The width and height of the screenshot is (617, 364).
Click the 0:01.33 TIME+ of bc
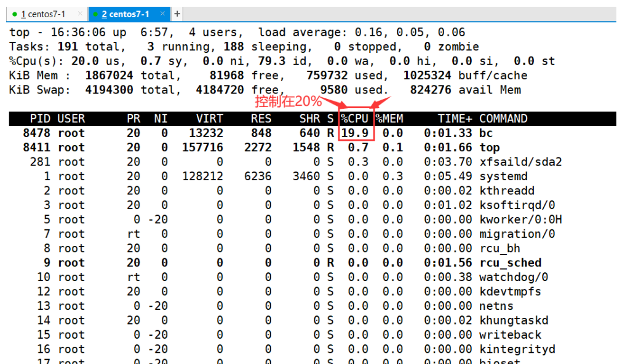coord(448,133)
